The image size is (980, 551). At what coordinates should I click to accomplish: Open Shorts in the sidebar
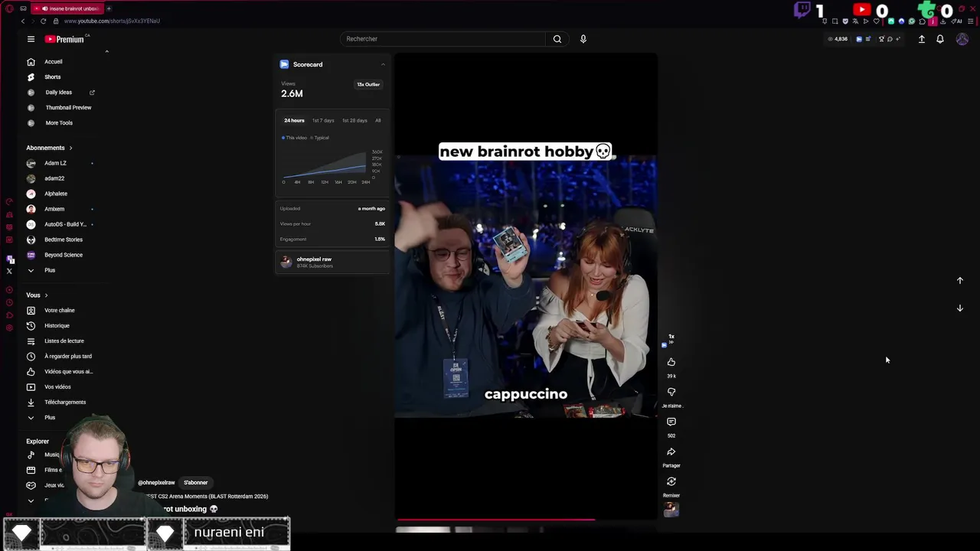point(53,77)
